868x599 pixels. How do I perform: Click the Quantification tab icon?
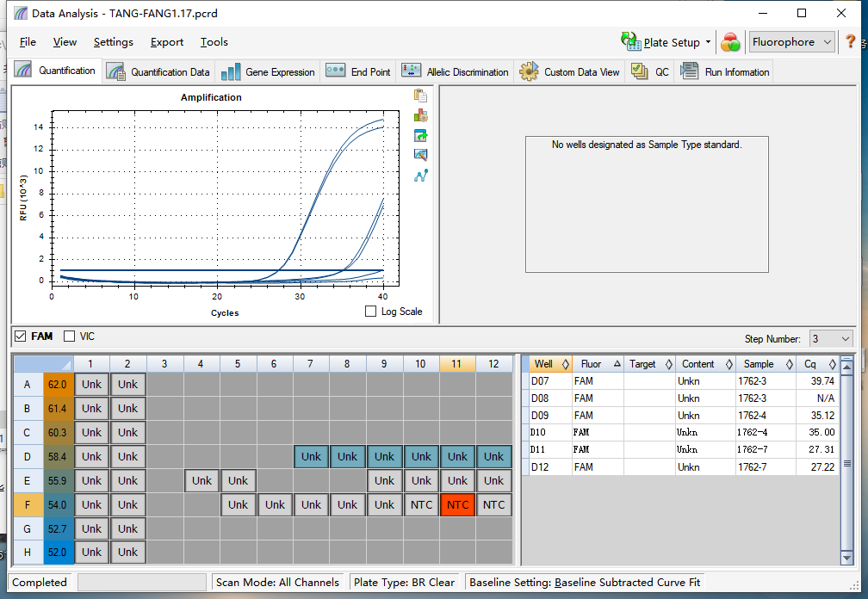point(23,71)
